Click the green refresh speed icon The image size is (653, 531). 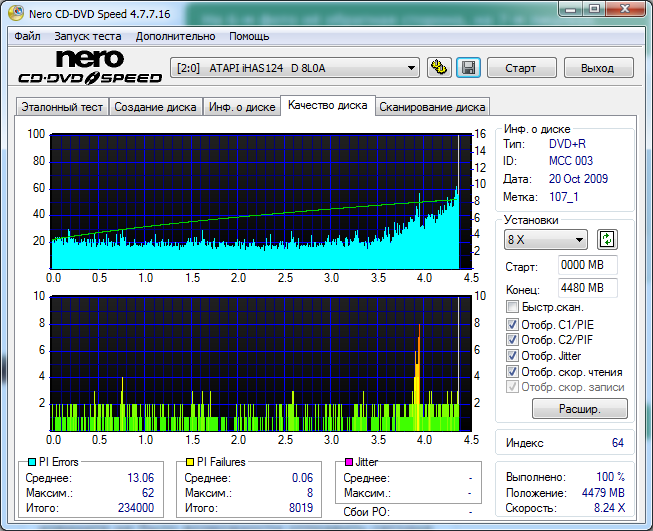pyautogui.click(x=607, y=240)
